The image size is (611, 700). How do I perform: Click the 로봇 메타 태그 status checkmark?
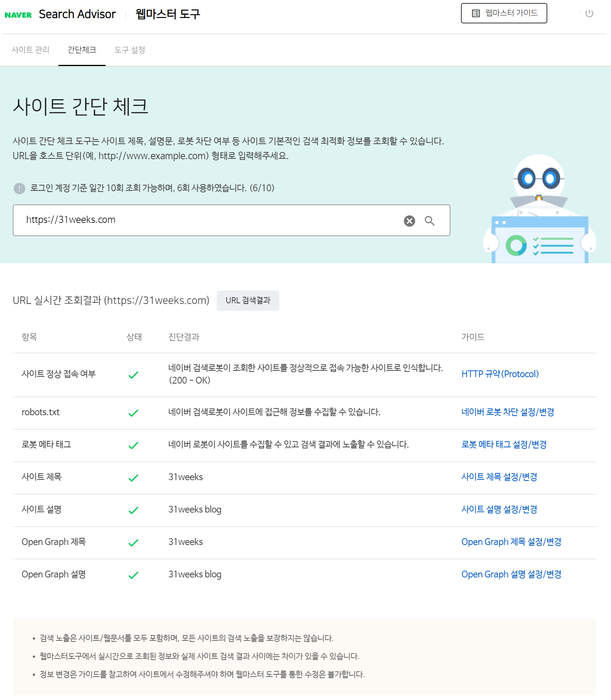pos(133,445)
